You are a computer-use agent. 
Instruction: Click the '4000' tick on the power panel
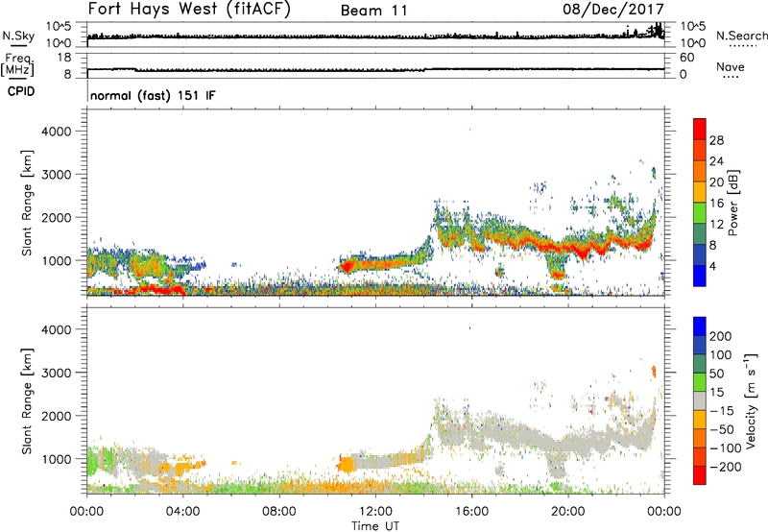56,132
